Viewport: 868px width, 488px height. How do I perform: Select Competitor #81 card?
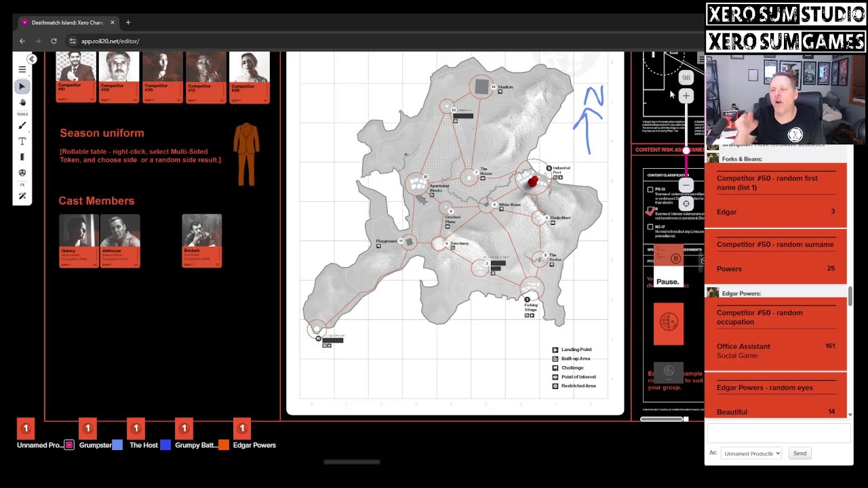point(75,77)
